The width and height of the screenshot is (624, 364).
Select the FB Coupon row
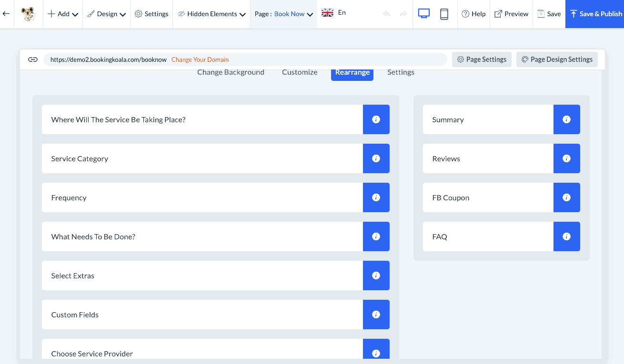pyautogui.click(x=502, y=197)
